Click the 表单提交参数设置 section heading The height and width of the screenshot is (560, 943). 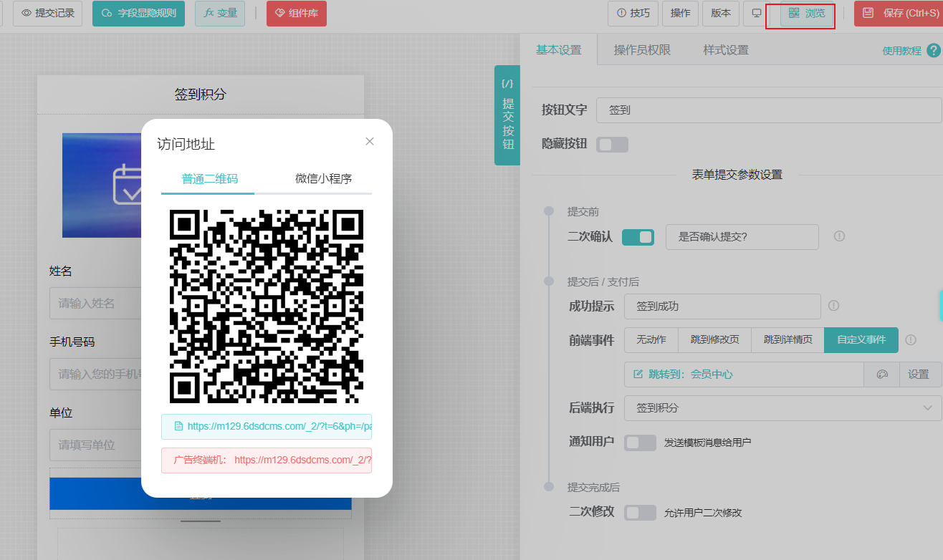pyautogui.click(x=737, y=174)
